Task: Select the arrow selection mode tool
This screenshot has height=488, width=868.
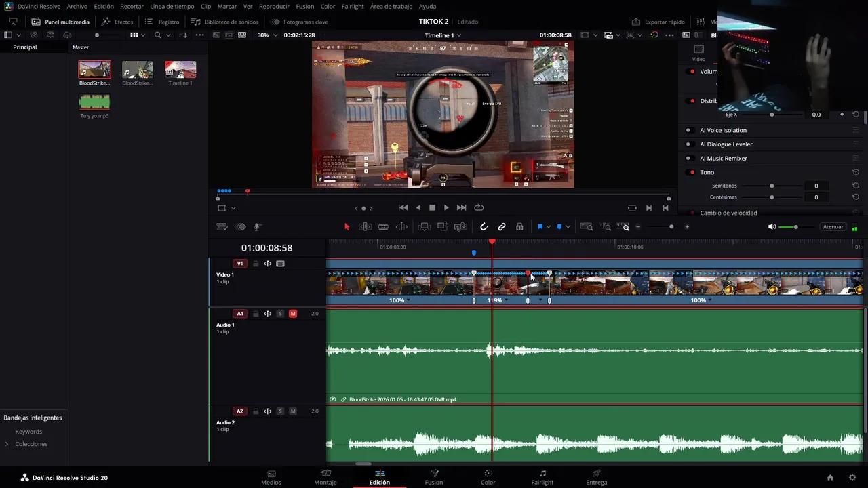Action: click(x=347, y=227)
